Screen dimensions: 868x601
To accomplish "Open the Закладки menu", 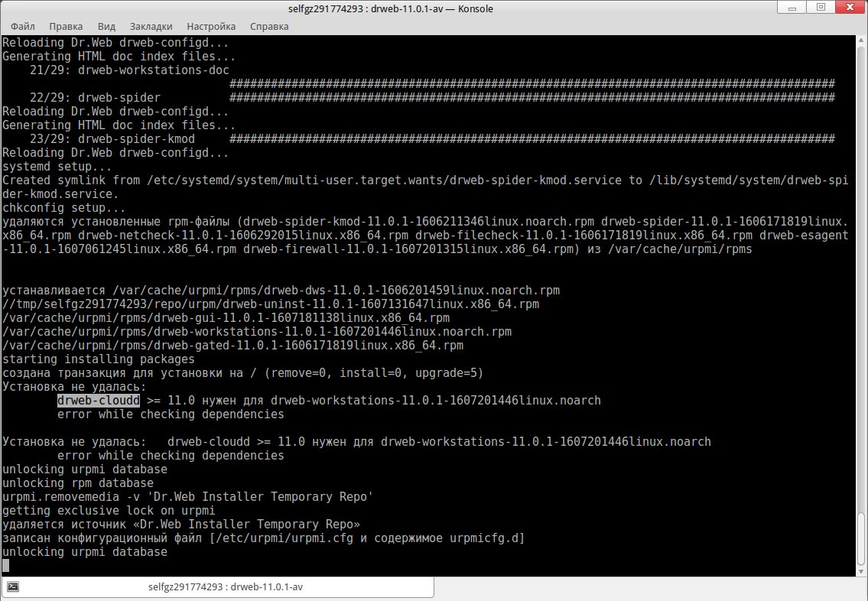I will (151, 26).
